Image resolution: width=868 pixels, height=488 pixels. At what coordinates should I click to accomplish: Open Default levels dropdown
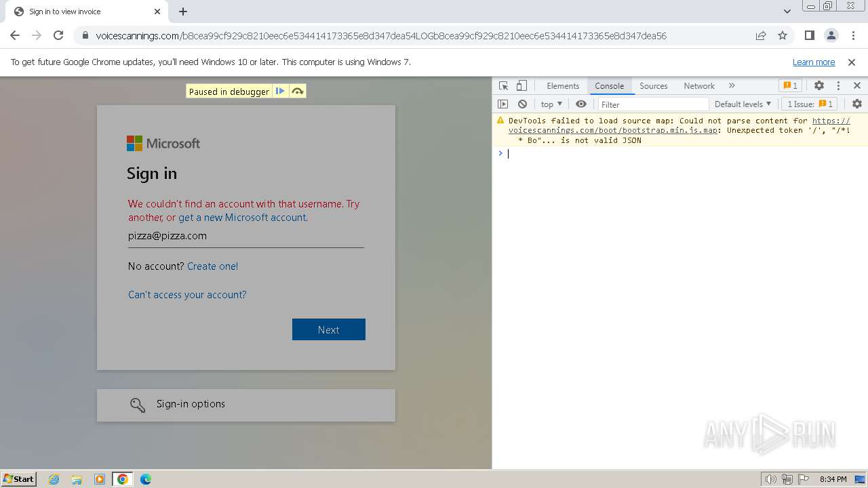pos(743,104)
